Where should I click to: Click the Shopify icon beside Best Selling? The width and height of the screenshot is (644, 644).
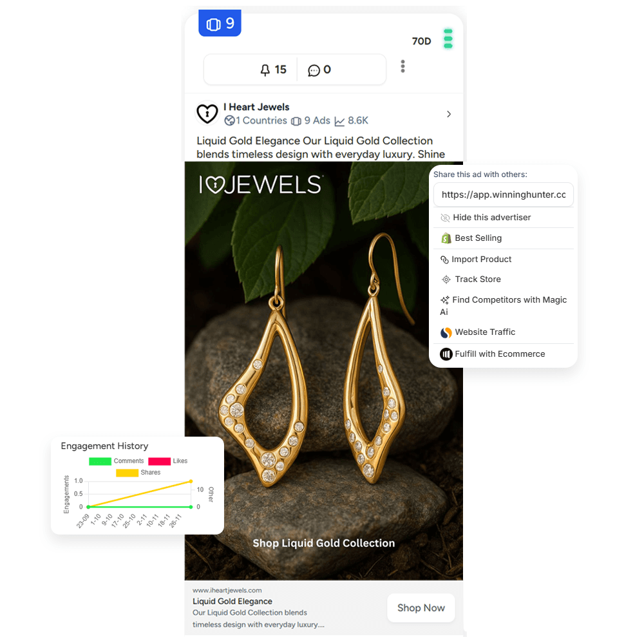(446, 238)
